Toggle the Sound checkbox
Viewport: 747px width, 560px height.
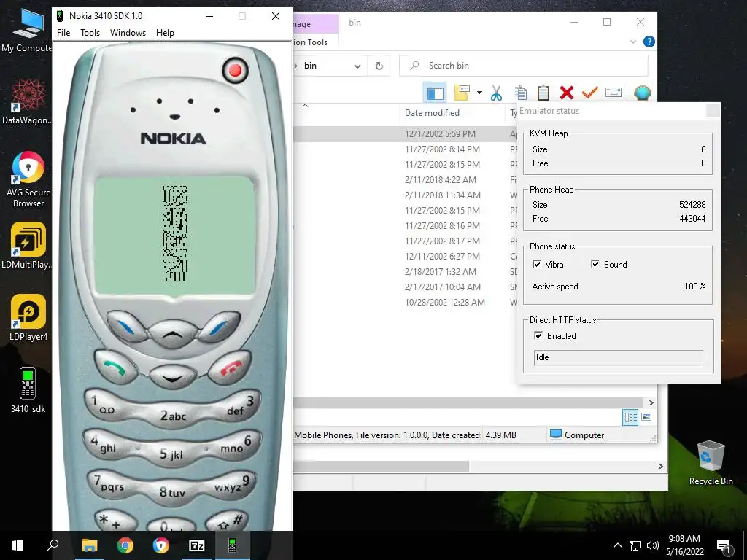(x=595, y=264)
